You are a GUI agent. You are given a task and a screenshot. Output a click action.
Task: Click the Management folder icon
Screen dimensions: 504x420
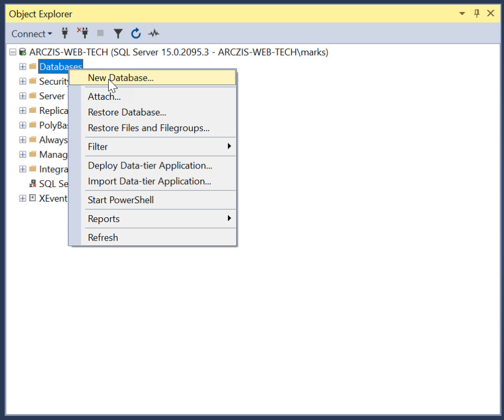click(33, 154)
